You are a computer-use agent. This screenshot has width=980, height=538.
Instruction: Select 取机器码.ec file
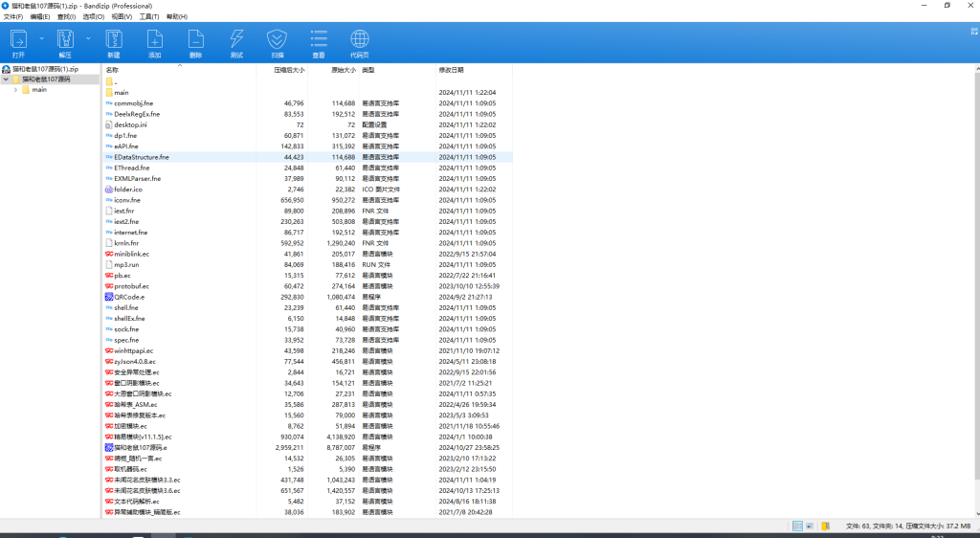(x=130, y=469)
